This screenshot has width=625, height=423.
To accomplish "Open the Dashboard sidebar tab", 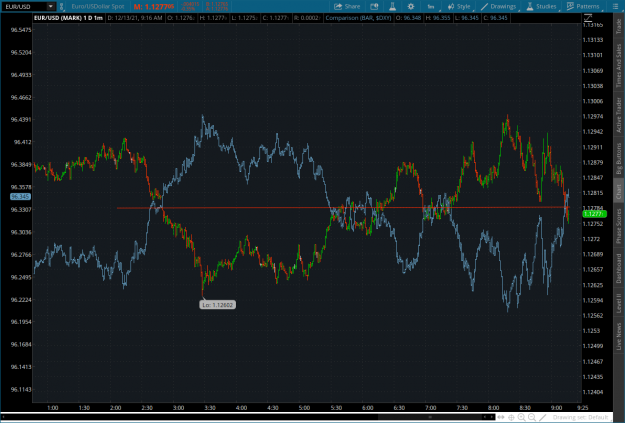I will coord(619,268).
